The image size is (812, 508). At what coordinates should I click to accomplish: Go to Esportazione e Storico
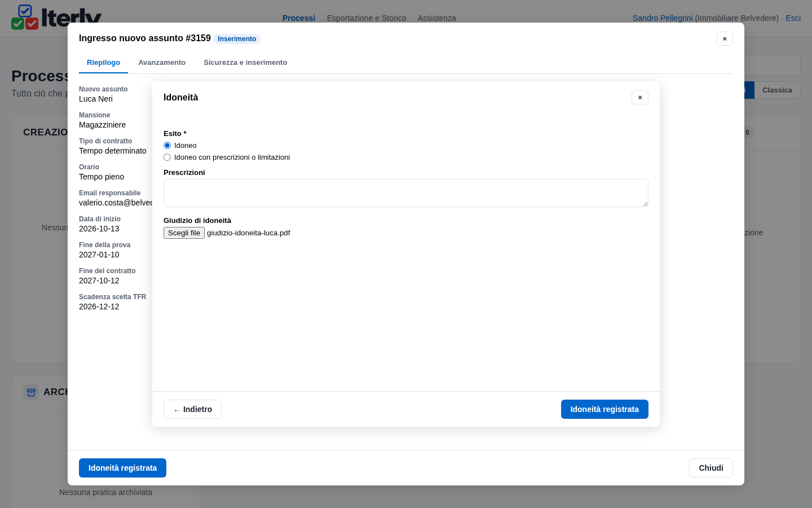367,18
